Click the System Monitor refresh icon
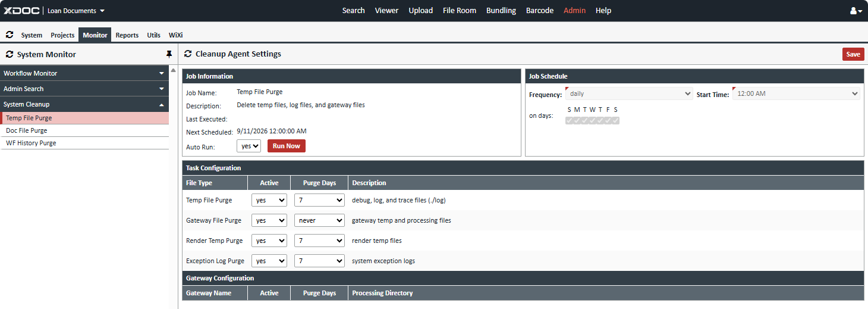This screenshot has width=868, height=309. [10, 54]
